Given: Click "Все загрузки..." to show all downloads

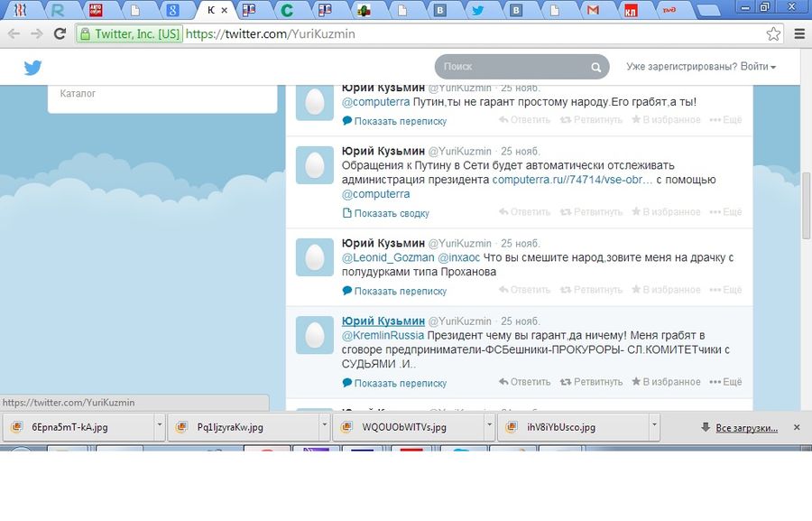Looking at the screenshot, I should click(x=745, y=427).
